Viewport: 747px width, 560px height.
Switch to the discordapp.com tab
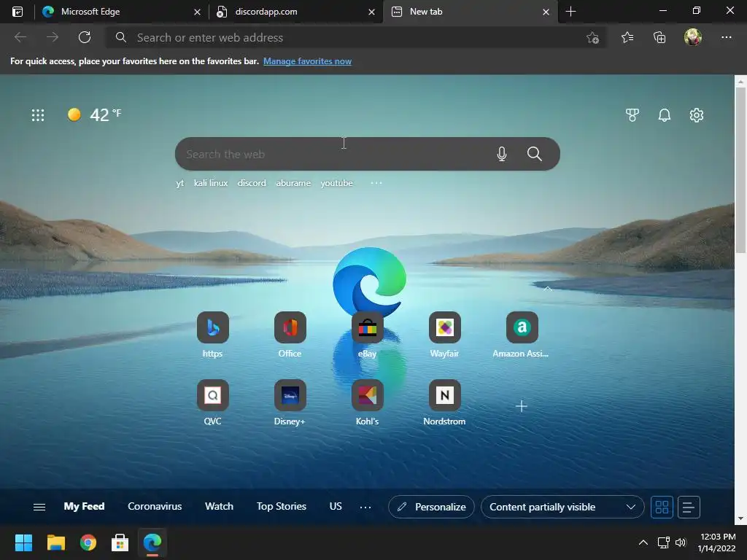[296, 12]
